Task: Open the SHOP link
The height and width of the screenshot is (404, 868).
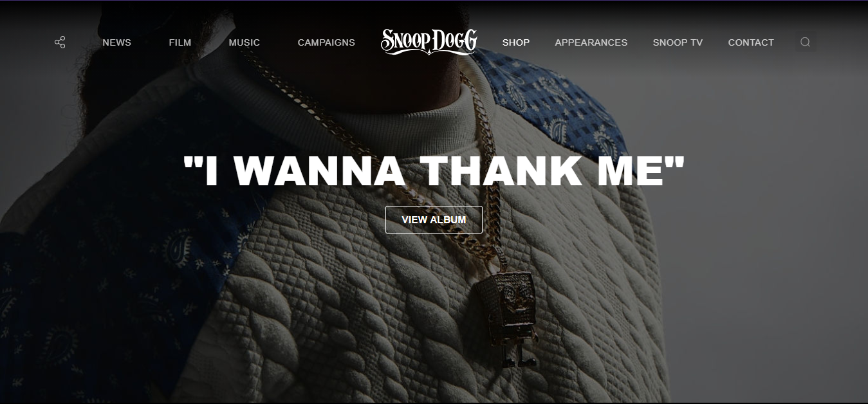Action: 516,42
